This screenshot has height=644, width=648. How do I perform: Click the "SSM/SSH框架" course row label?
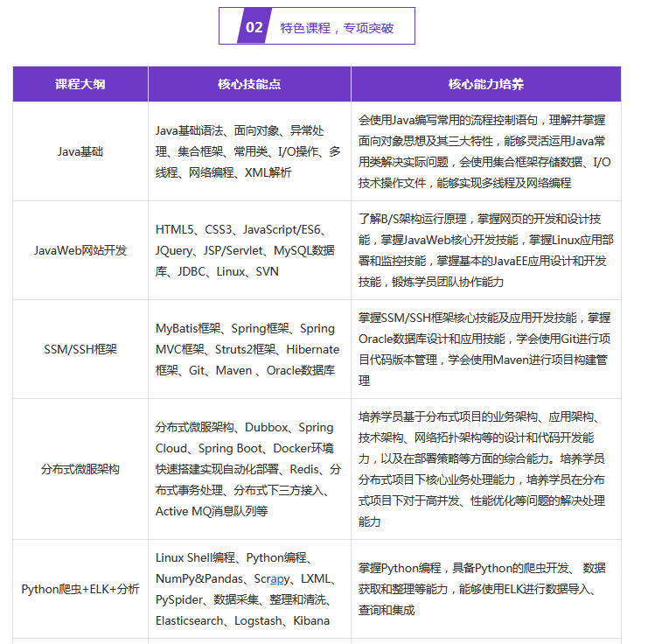tap(80, 349)
